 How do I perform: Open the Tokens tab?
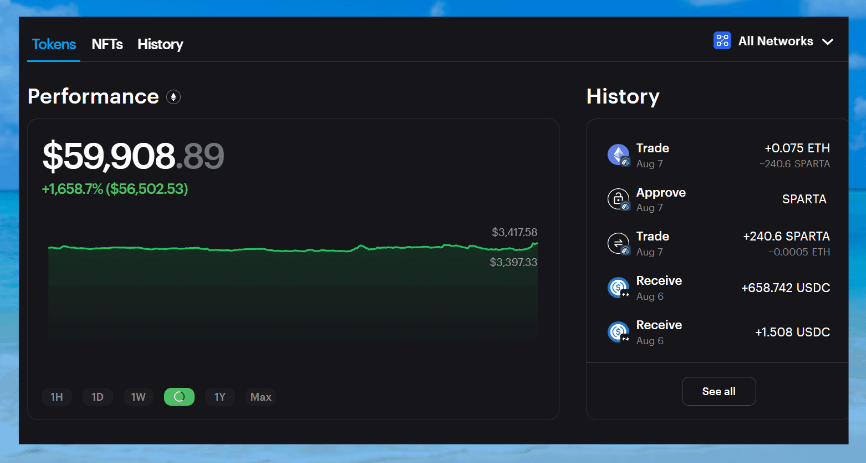pyautogui.click(x=54, y=44)
